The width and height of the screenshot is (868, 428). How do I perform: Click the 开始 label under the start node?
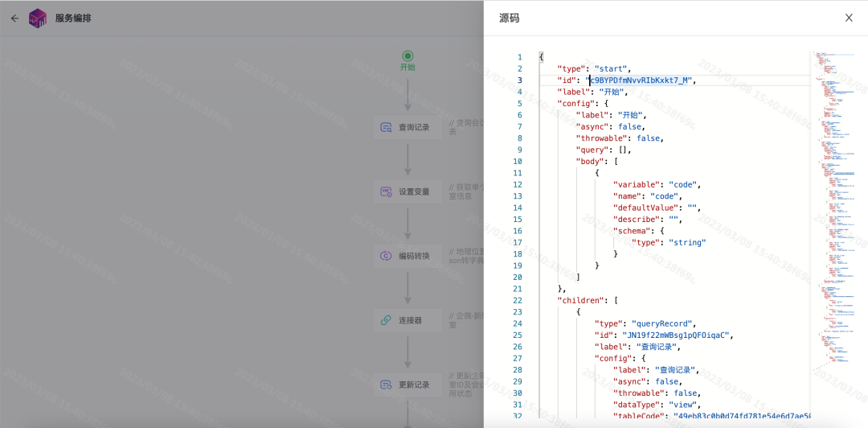tap(408, 67)
